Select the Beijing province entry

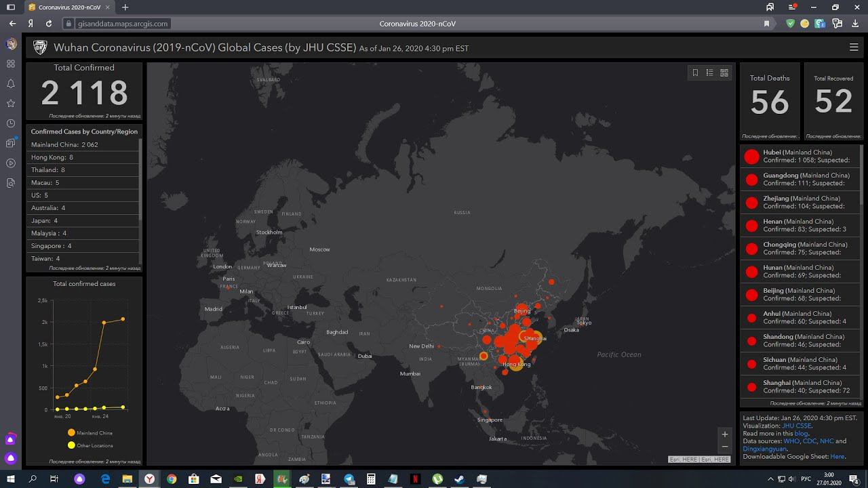coord(800,295)
